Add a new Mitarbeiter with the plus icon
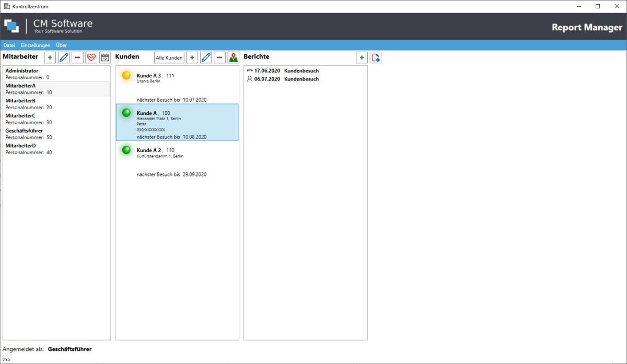This screenshot has width=627, height=364. point(50,57)
